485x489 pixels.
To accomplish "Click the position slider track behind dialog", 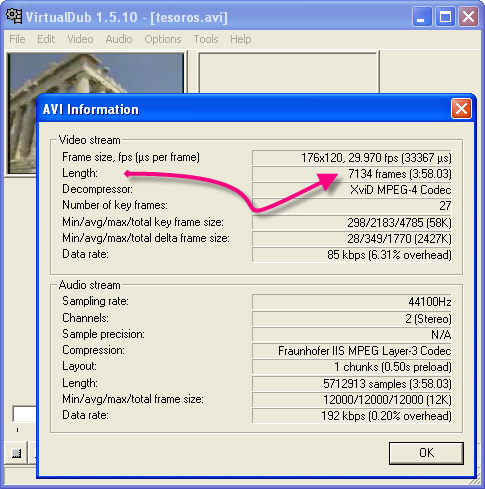I will pyautogui.click(x=24, y=414).
